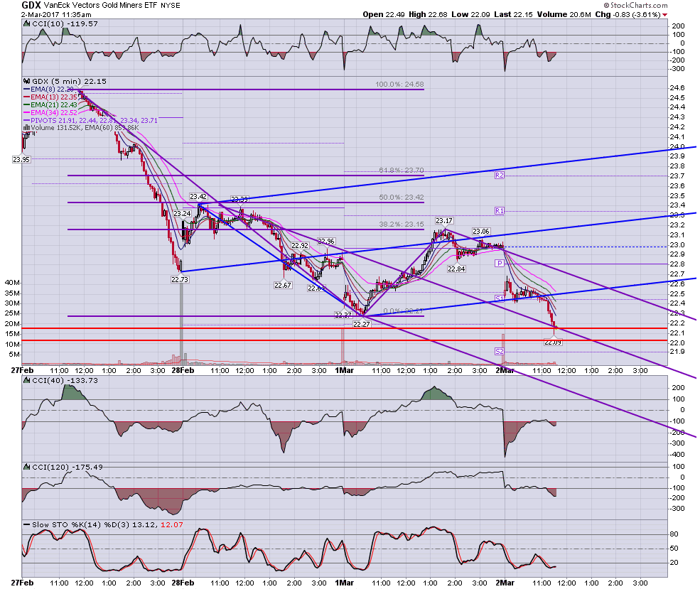Click the GDX ticker symbol in the title
The height and width of the screenshot is (594, 700).
31,6
